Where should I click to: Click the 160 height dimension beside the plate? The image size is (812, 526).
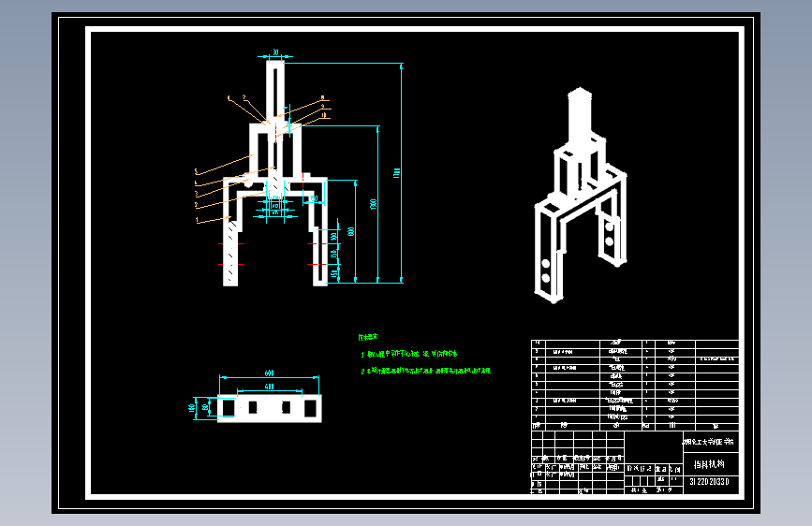pos(192,408)
